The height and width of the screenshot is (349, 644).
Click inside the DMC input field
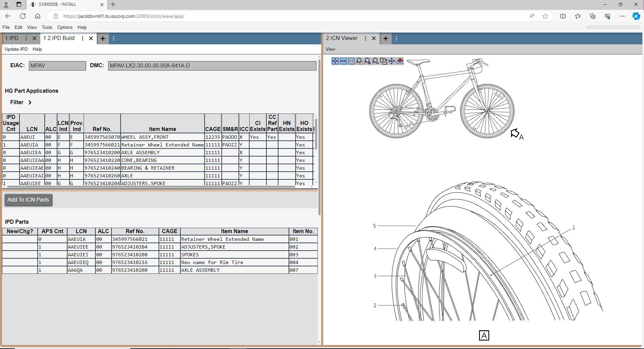[212, 66]
